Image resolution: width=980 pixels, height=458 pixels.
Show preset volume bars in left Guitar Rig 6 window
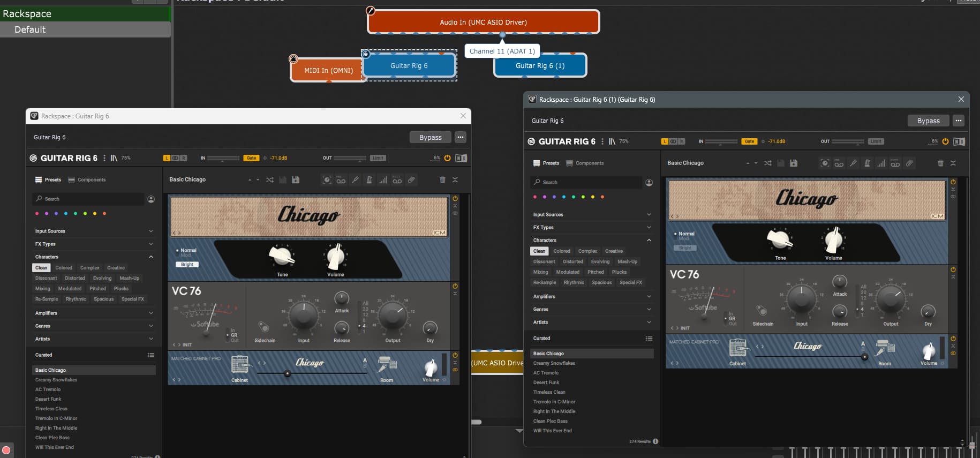pyautogui.click(x=383, y=180)
